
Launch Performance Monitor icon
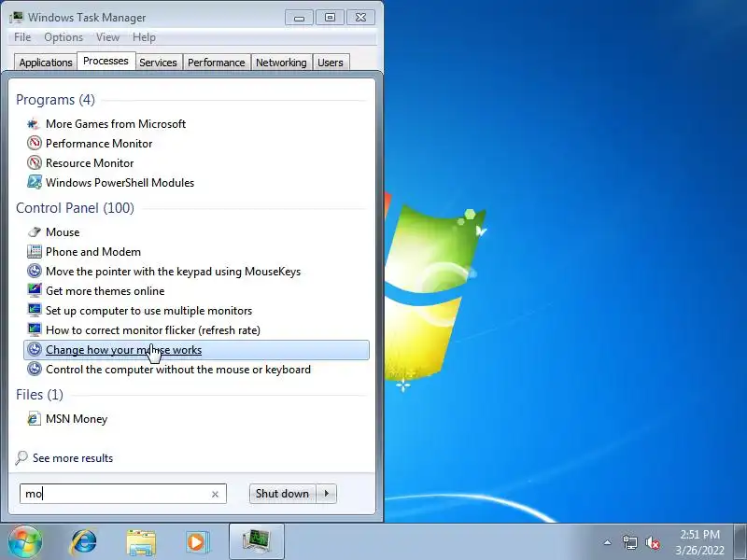(x=34, y=144)
